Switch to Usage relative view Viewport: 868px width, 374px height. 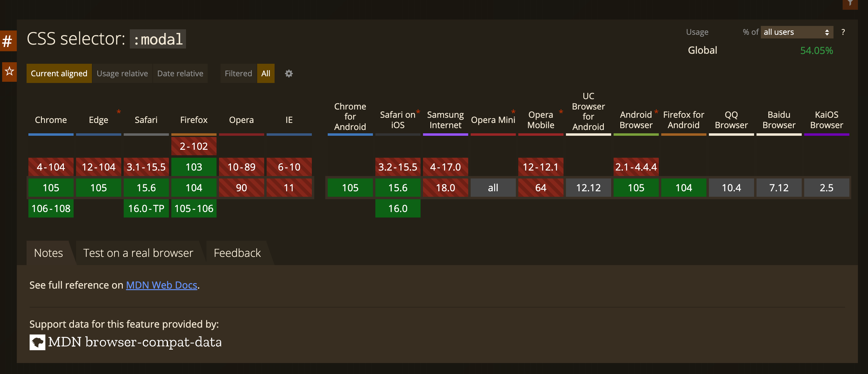pyautogui.click(x=122, y=74)
